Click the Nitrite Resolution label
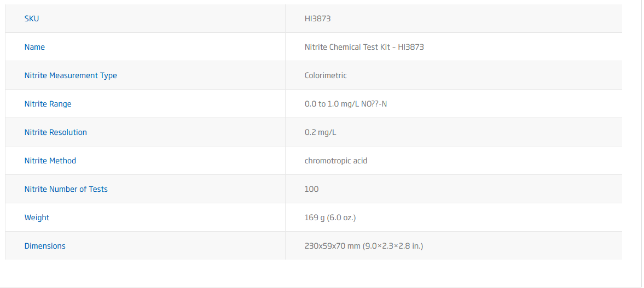The image size is (644, 288). (x=55, y=132)
